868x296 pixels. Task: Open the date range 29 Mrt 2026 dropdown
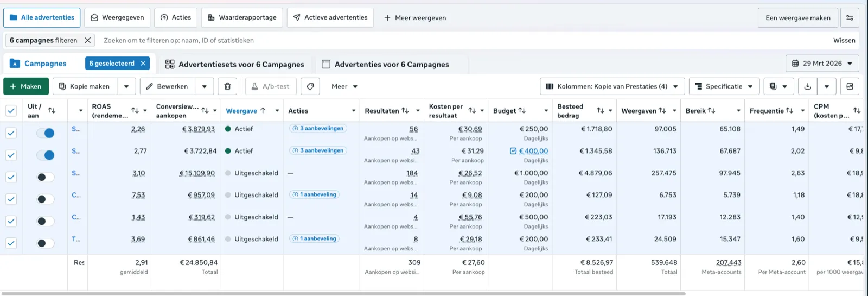tap(822, 64)
